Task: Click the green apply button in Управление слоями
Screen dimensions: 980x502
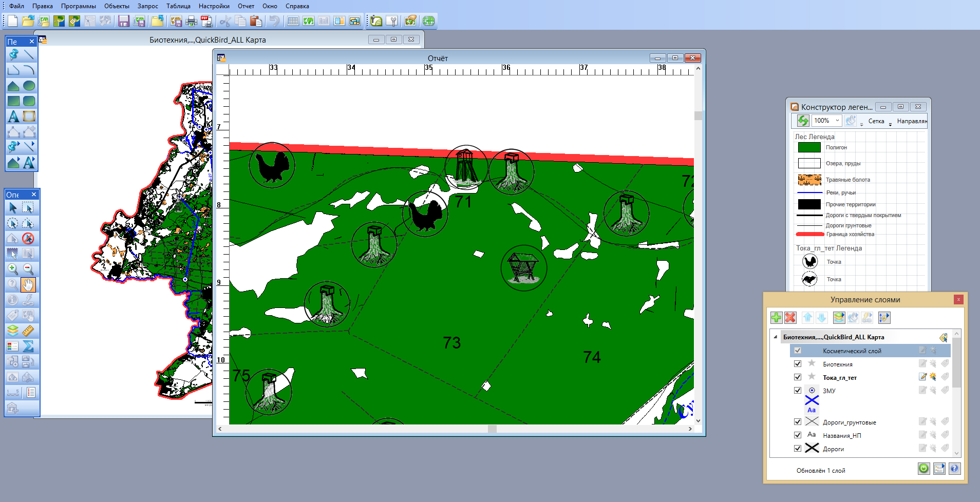Action: 924,468
